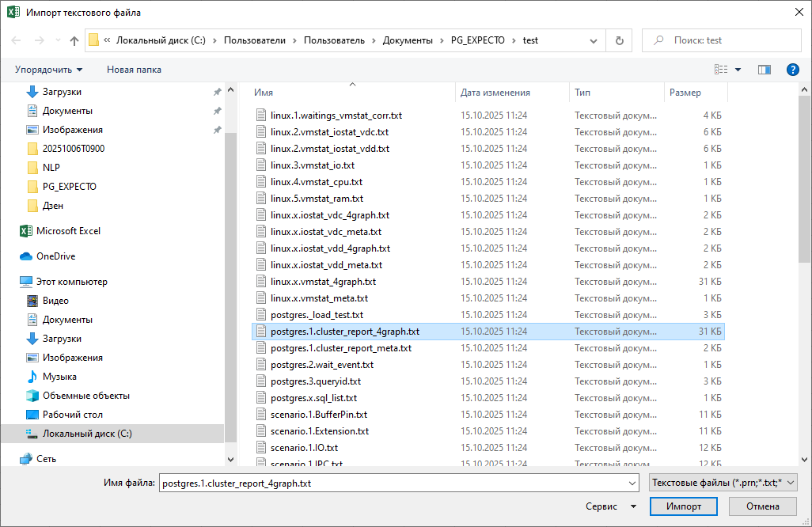Select Загрузки in quick access
The width and height of the screenshot is (812, 527).
click(x=62, y=92)
